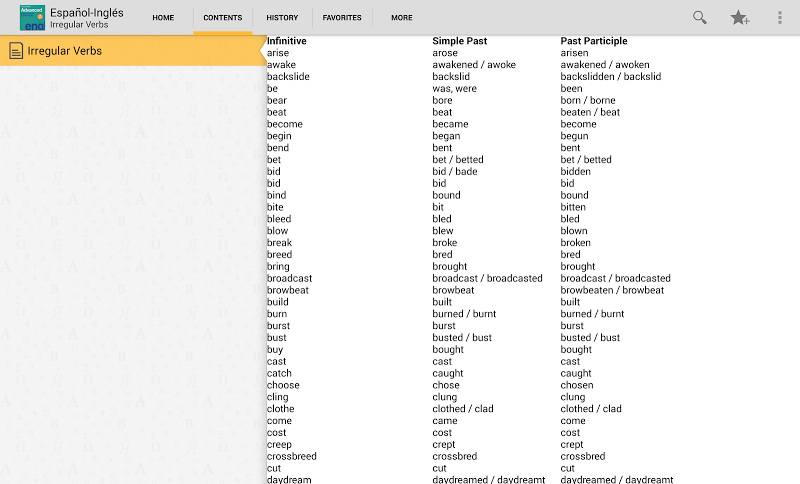Select the CONTENTS tab

(x=222, y=17)
